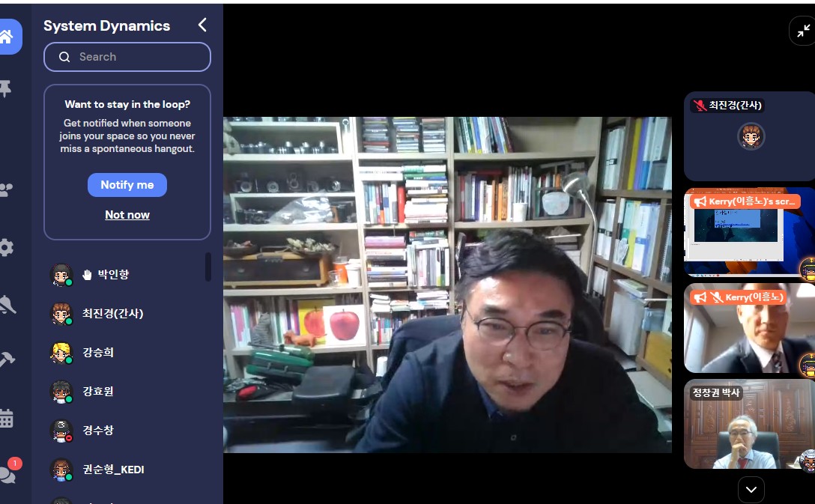
Task: Open chat icon with red notification badge
Action: [7, 473]
